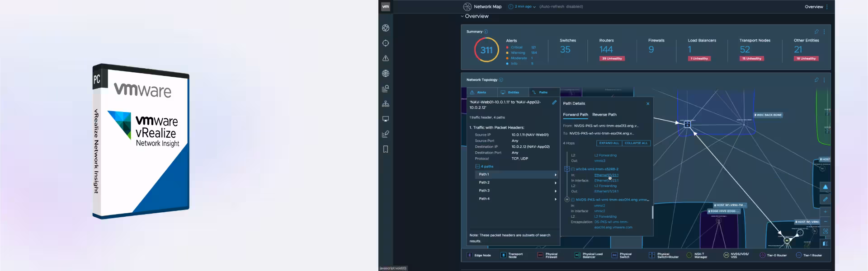Click the EXPAND ALL button
868x271 pixels.
click(x=609, y=143)
